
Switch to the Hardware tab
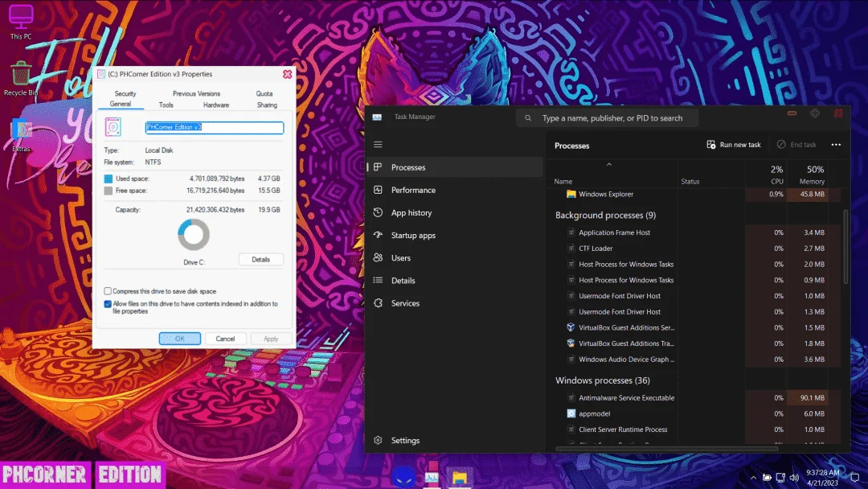click(x=216, y=105)
